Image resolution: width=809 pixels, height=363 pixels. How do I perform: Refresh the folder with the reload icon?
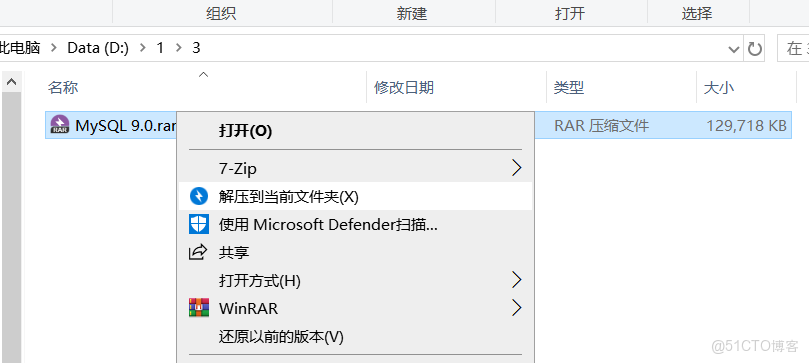[755, 49]
